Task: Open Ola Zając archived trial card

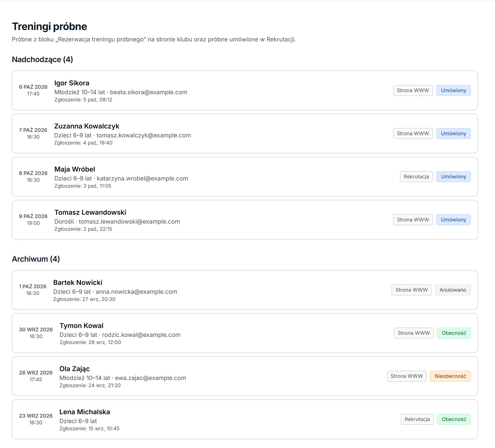Action: [x=245, y=376]
